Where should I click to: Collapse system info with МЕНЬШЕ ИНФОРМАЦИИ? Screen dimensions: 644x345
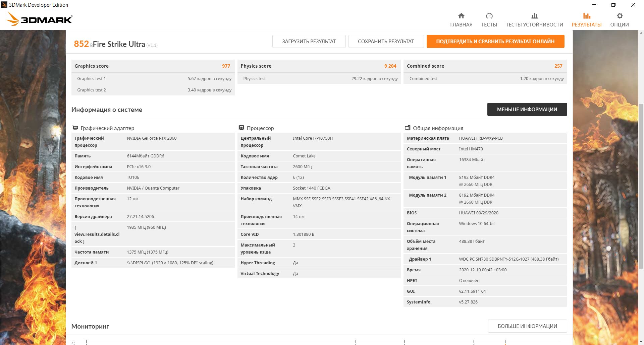tap(527, 109)
